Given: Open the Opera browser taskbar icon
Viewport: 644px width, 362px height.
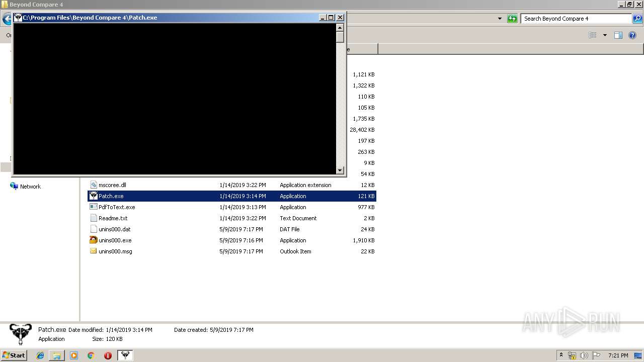Looking at the screenshot, I should (108, 355).
